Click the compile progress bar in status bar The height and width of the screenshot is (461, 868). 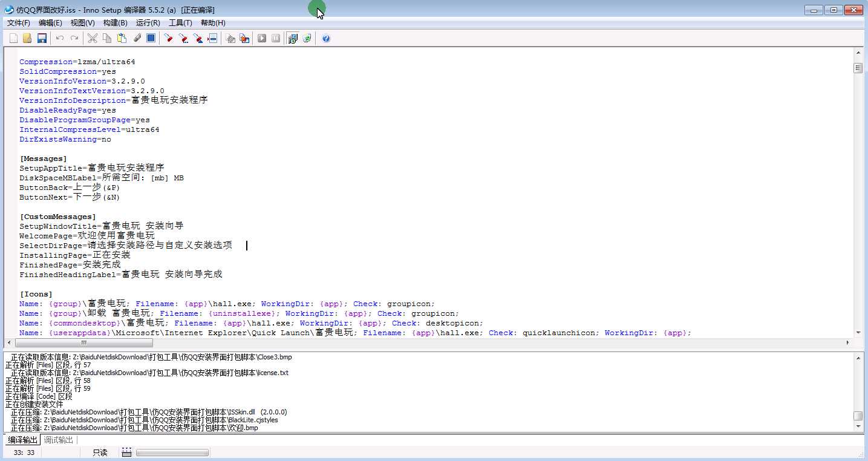[172, 453]
